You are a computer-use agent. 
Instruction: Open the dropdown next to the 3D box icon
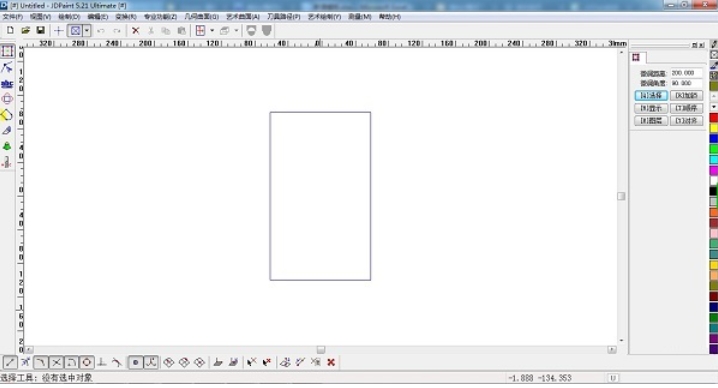[236, 31]
